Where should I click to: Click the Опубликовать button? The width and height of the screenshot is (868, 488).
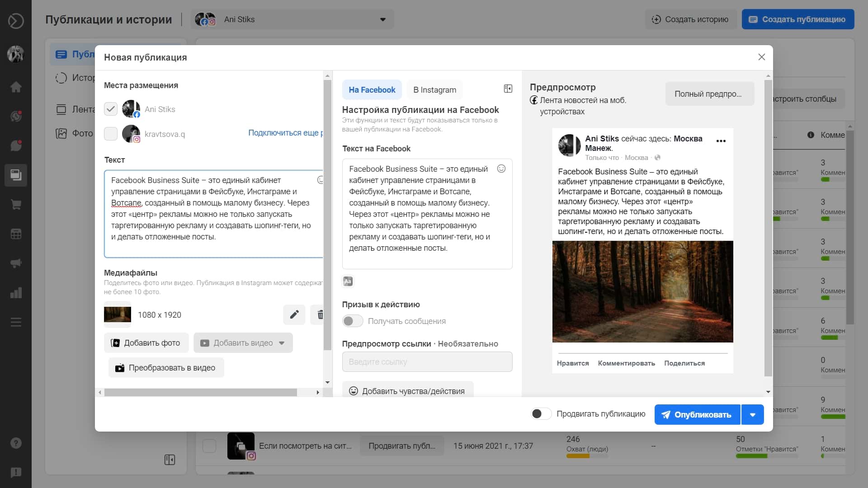coord(698,415)
